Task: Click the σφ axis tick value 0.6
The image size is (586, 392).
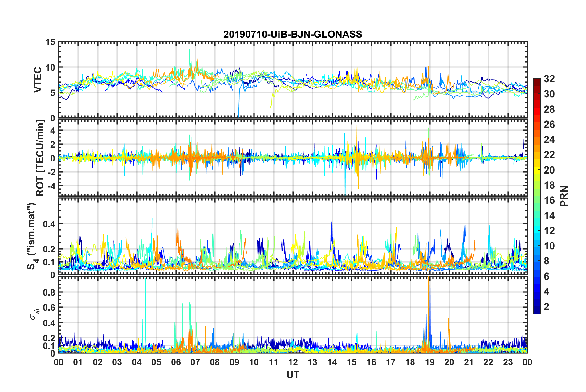Action: click(x=49, y=308)
